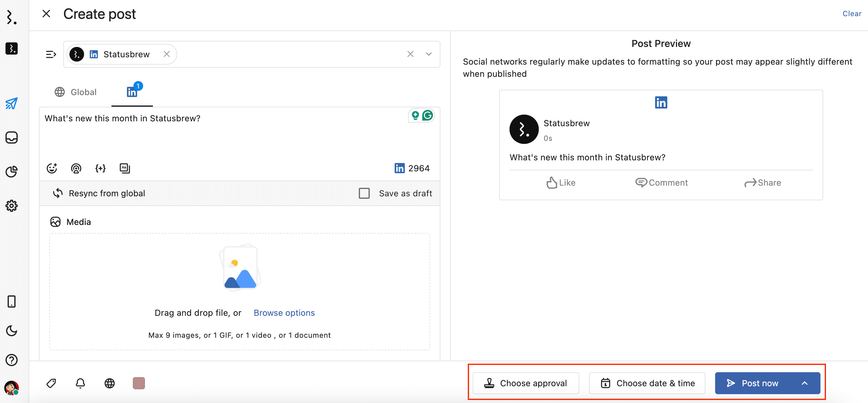Open the settings gear in sidebar

(x=12, y=206)
